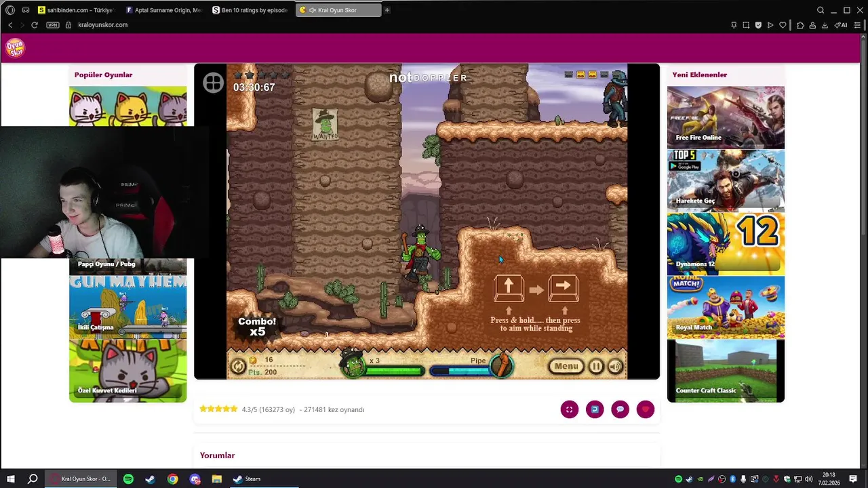Switch to the Aptal Surname Origin tab
The height and width of the screenshot is (488, 868).
click(163, 10)
